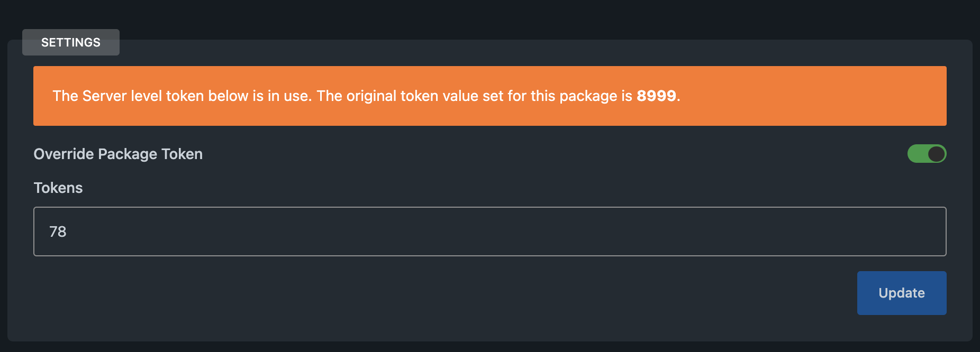Click the empty area inside Tokens textbox
Image resolution: width=980 pixels, height=352 pixels.
pos(503,231)
